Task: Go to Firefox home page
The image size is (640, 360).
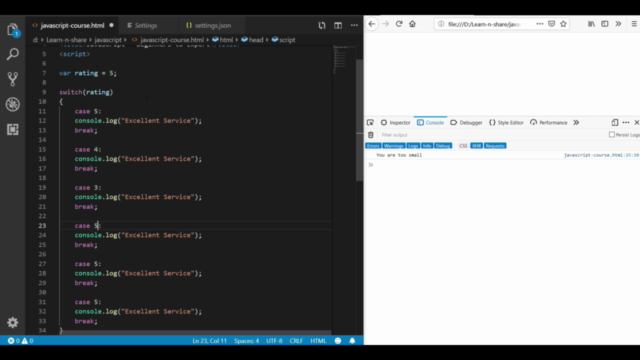Action: 413,24
